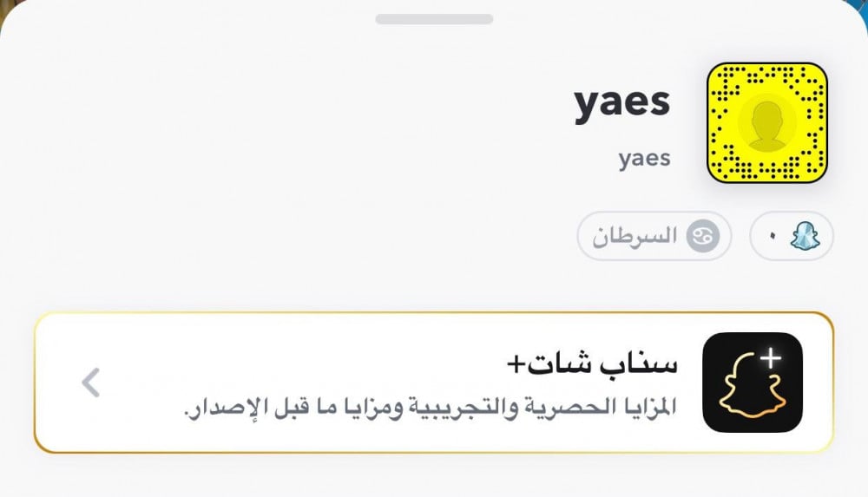Tap the السرطان text label

(635, 236)
